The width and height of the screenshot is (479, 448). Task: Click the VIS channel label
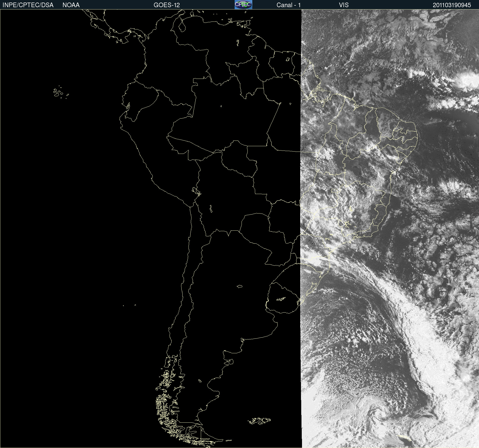(344, 5)
